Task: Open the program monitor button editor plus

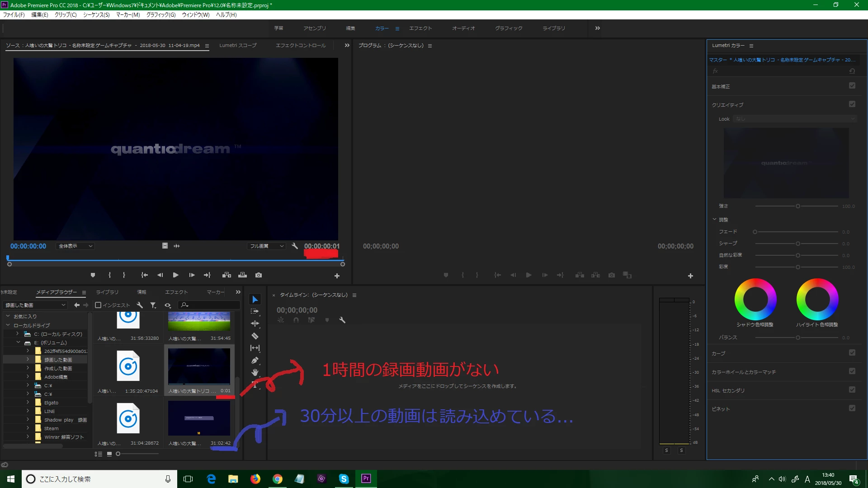Action: [x=690, y=276]
